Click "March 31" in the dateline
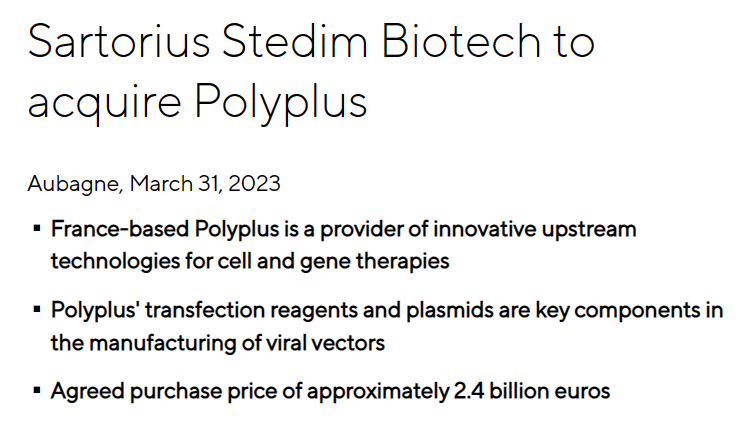Screen dimensions: 746x427 pyautogui.click(x=174, y=184)
